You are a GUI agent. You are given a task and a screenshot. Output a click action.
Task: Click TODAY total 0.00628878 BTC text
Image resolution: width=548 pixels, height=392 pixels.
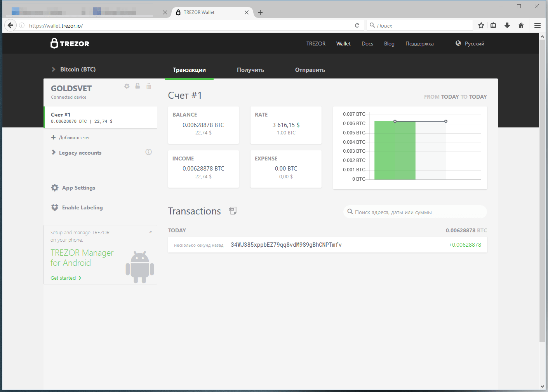pyautogui.click(x=466, y=230)
